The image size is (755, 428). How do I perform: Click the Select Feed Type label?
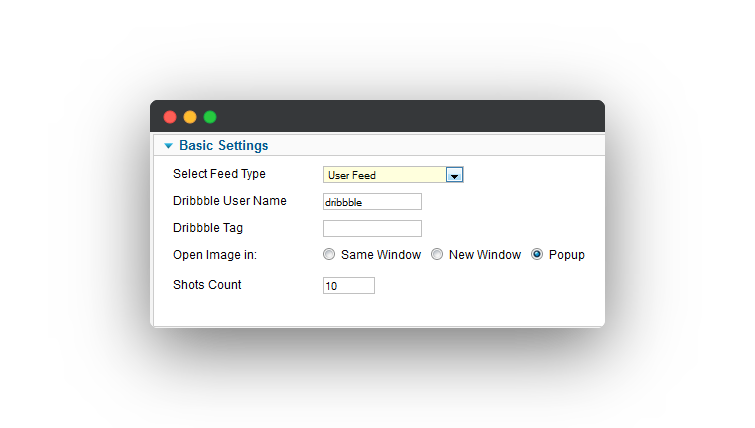[219, 174]
